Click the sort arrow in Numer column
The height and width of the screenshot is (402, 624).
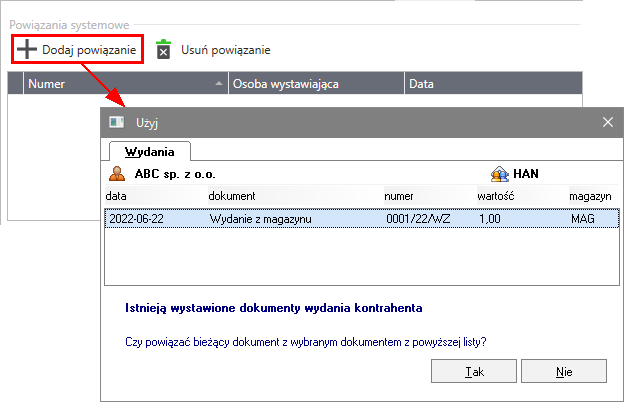[x=218, y=84]
